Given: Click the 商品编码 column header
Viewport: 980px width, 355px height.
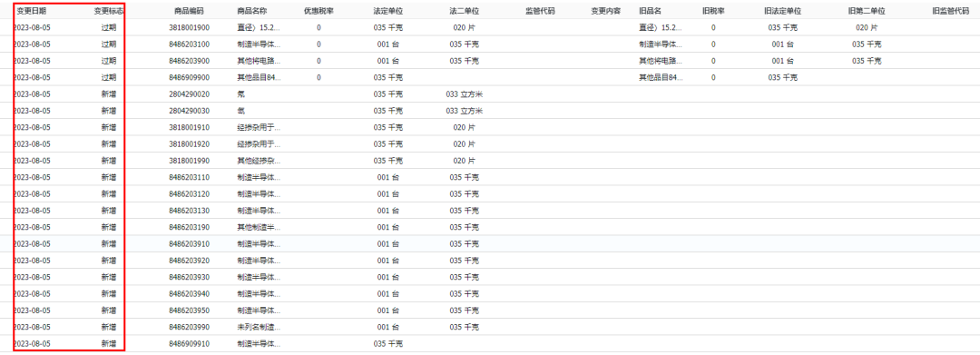Looking at the screenshot, I should [189, 11].
